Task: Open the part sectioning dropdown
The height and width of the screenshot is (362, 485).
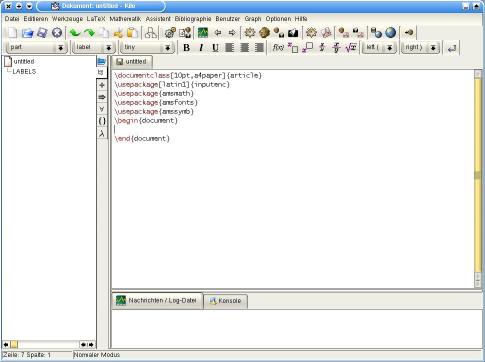Action: coord(37,48)
